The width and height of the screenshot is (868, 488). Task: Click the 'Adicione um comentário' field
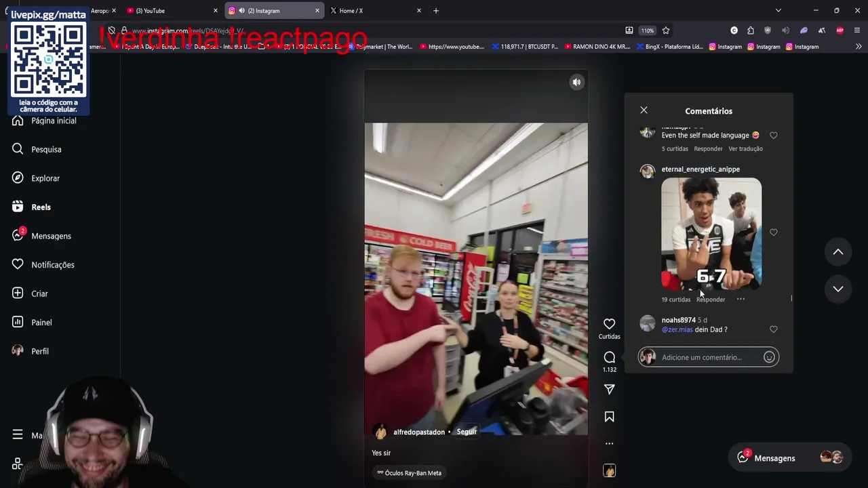pyautogui.click(x=708, y=357)
